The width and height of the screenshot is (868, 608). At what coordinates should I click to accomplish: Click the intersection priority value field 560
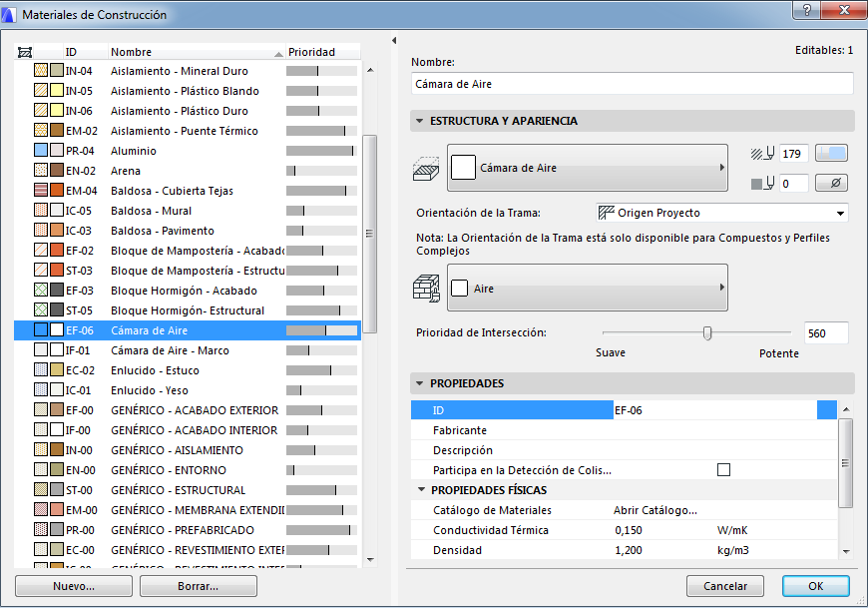[826, 333]
